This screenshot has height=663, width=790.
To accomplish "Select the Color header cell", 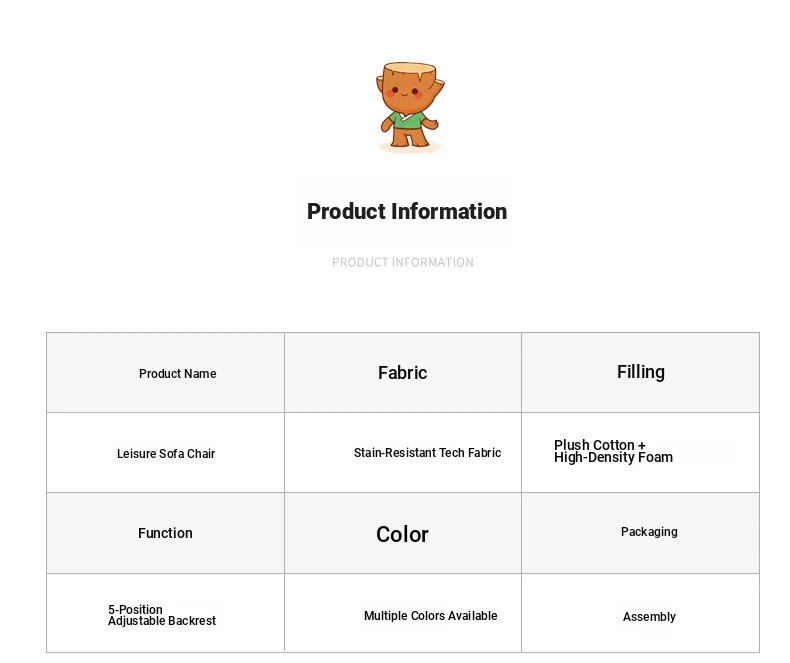I will pyautogui.click(x=402, y=534).
